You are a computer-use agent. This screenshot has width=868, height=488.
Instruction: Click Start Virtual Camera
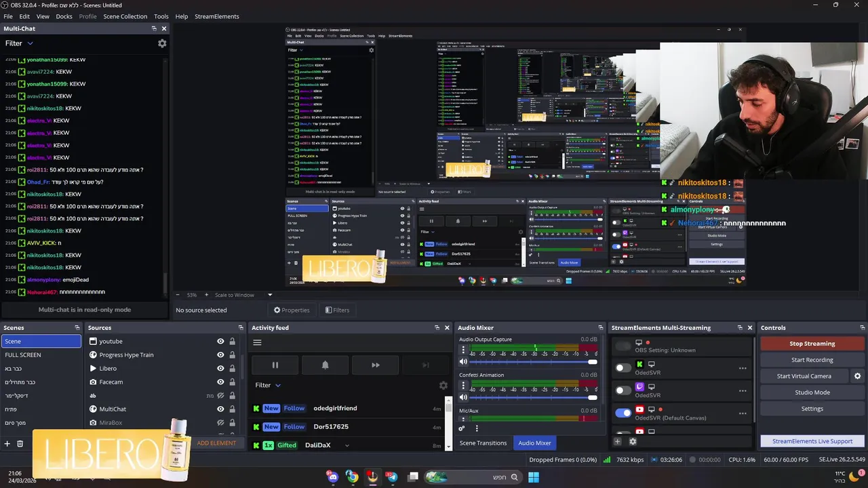coord(804,376)
